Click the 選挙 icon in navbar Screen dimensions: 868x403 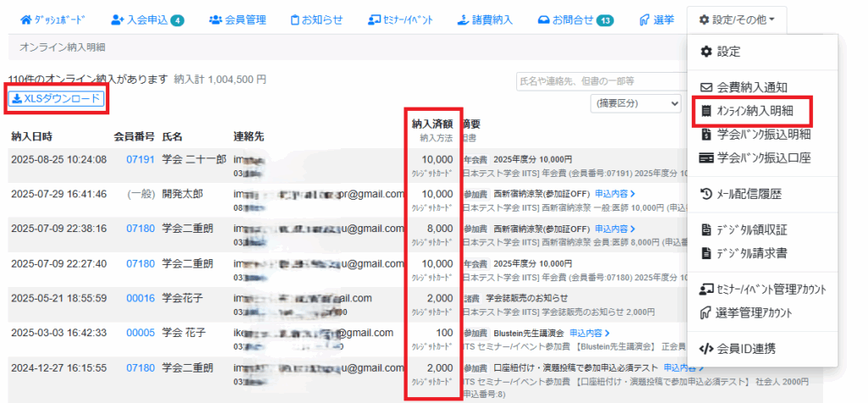(x=645, y=19)
